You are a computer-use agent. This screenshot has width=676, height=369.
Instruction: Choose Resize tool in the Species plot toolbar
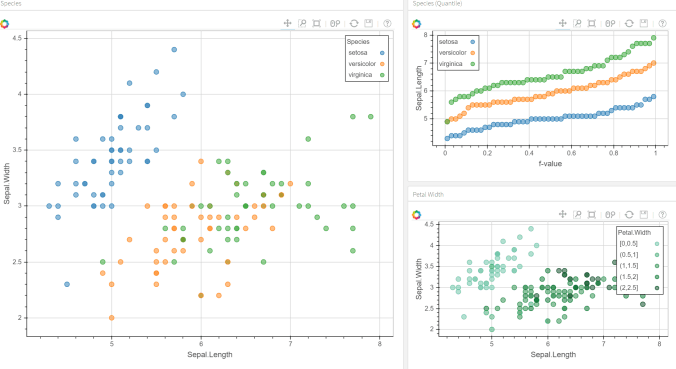[x=316, y=23]
